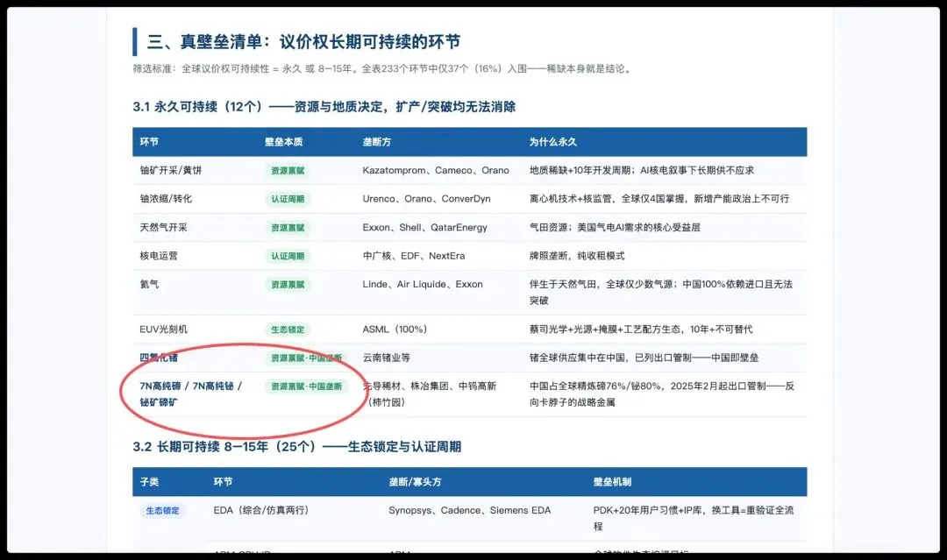Click the '蔡司光学+光源+掩膜' explanation cell
This screenshot has height=560, width=947.
point(641,329)
